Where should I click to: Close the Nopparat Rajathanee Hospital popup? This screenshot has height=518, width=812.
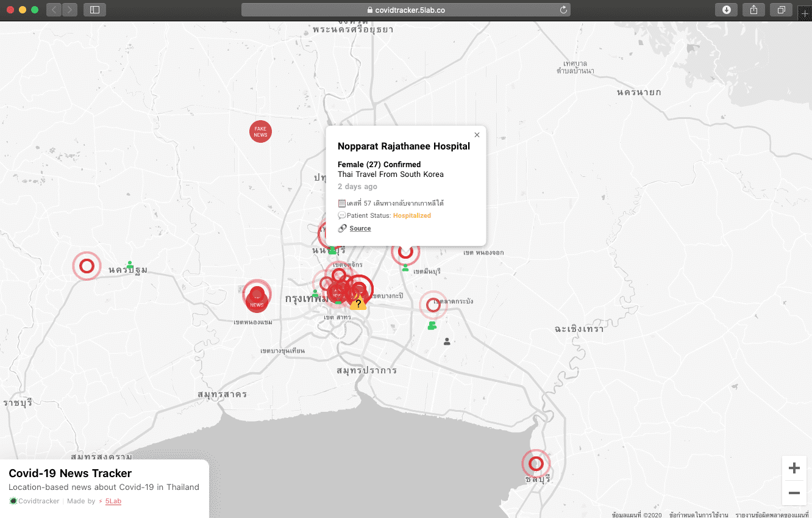(x=477, y=135)
